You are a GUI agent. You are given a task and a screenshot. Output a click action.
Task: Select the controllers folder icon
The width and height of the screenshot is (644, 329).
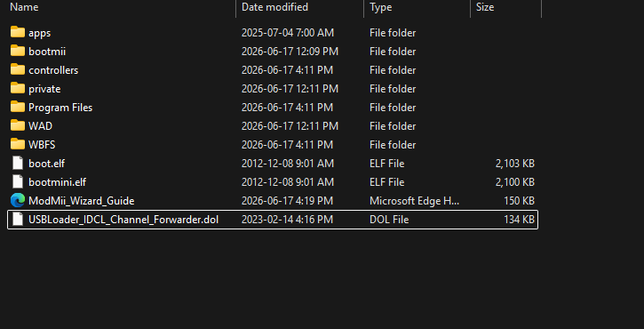18,69
